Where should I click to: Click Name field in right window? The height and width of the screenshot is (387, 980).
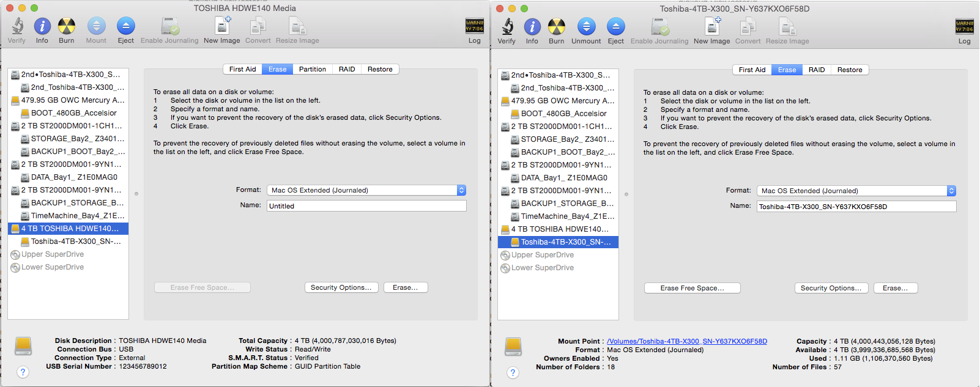click(x=856, y=207)
